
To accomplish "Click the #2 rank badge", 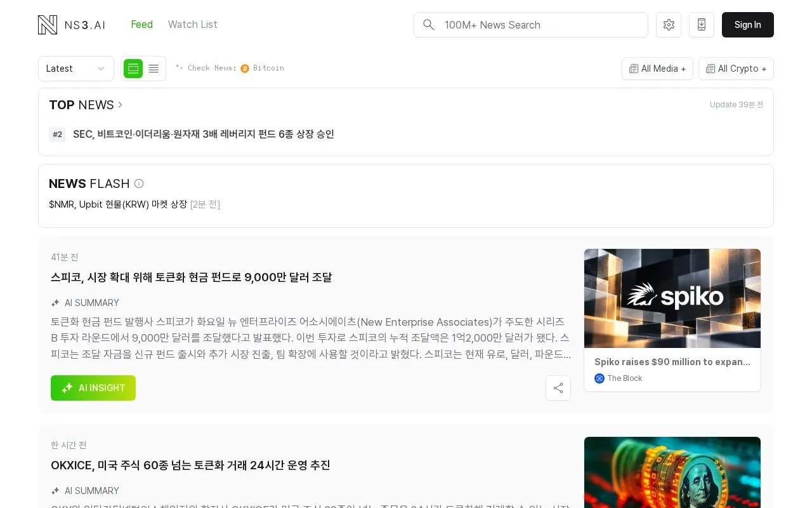I will tap(57, 134).
